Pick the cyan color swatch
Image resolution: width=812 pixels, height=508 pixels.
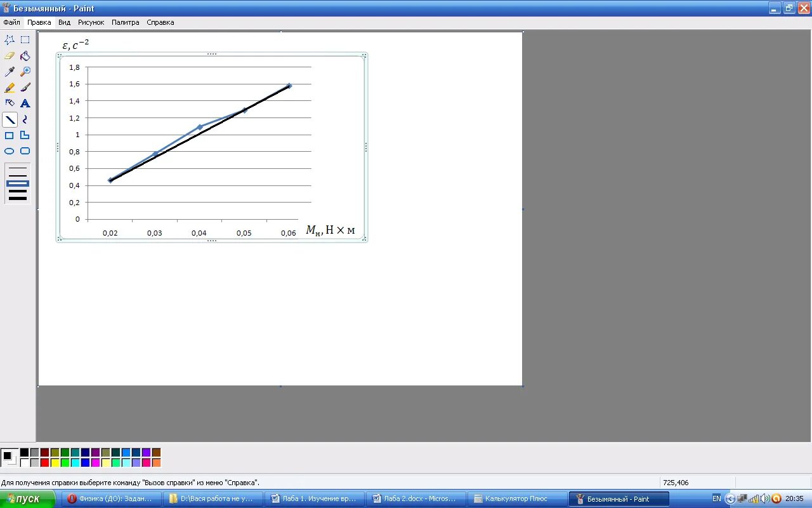click(x=75, y=463)
